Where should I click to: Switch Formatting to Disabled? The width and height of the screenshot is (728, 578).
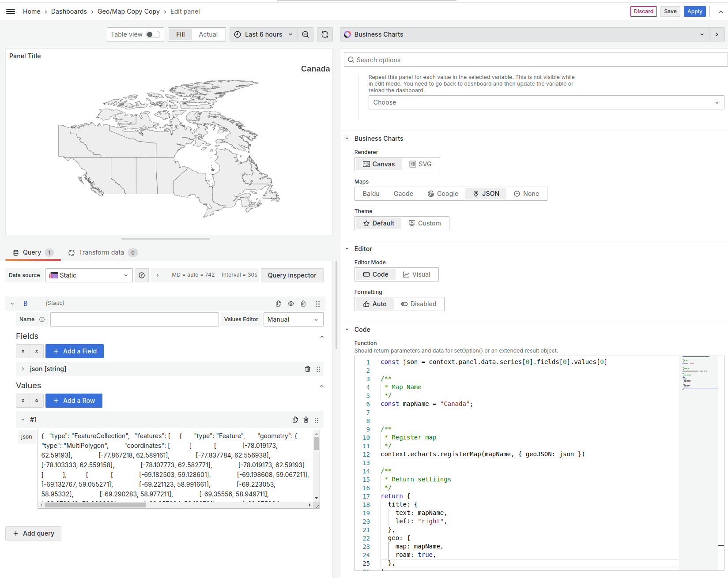[419, 304]
